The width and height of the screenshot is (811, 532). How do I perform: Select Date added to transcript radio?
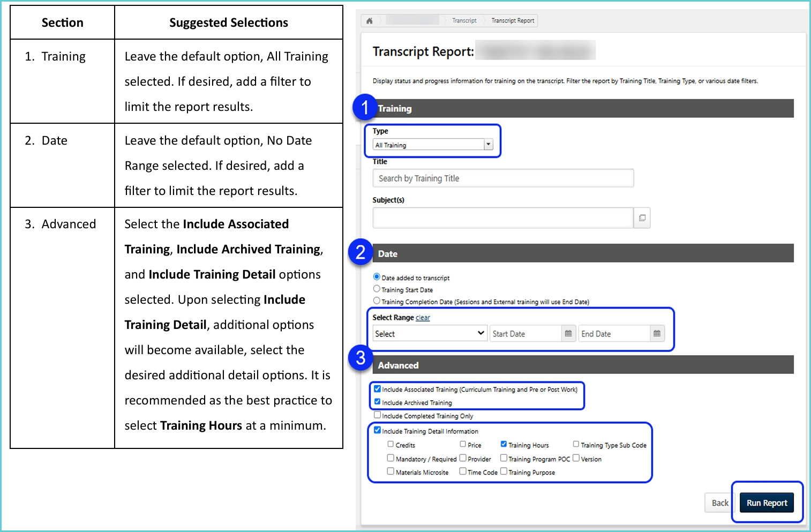coord(377,277)
